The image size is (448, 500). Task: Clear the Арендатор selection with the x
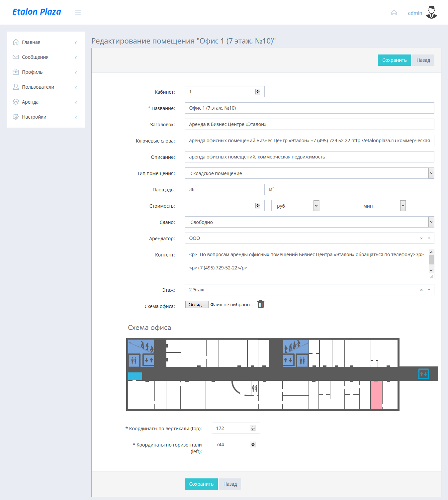pos(421,239)
